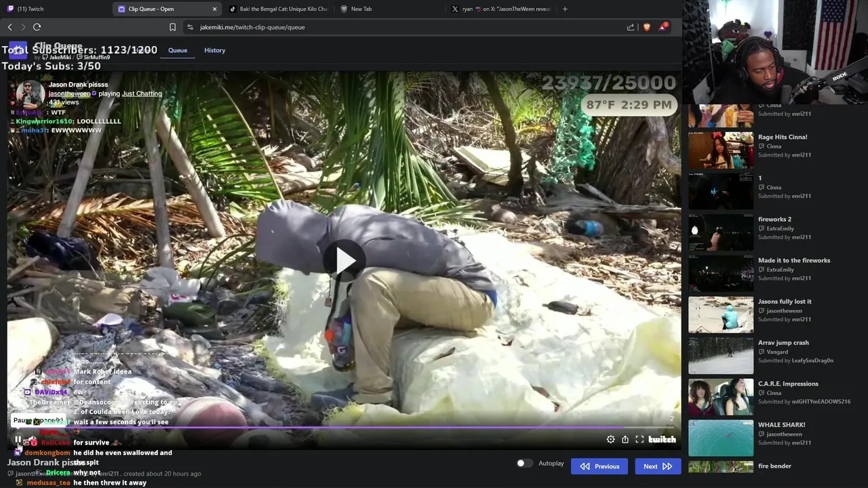
Task: Toggle the Autoplay switch
Action: point(524,464)
